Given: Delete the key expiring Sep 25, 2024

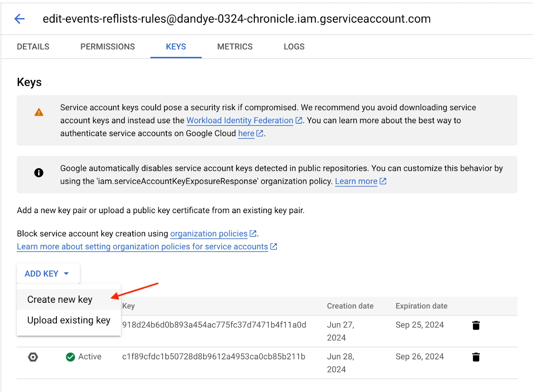Looking at the screenshot, I should [x=476, y=325].
